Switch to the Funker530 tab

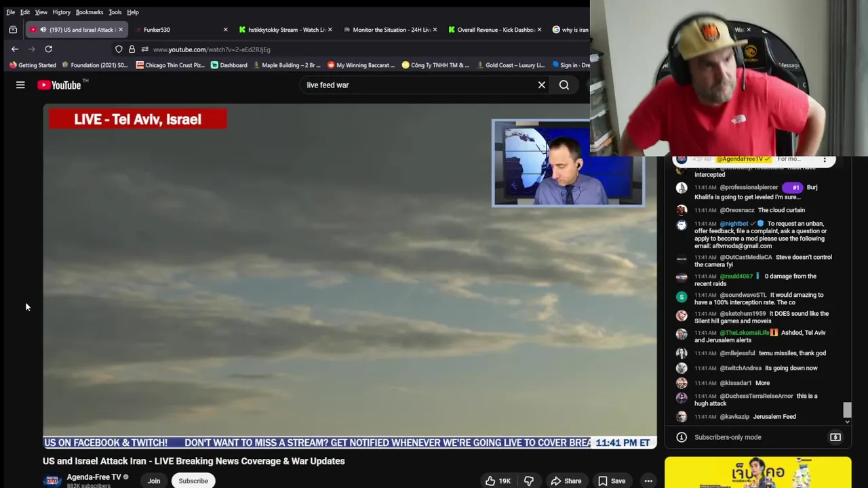(x=180, y=30)
